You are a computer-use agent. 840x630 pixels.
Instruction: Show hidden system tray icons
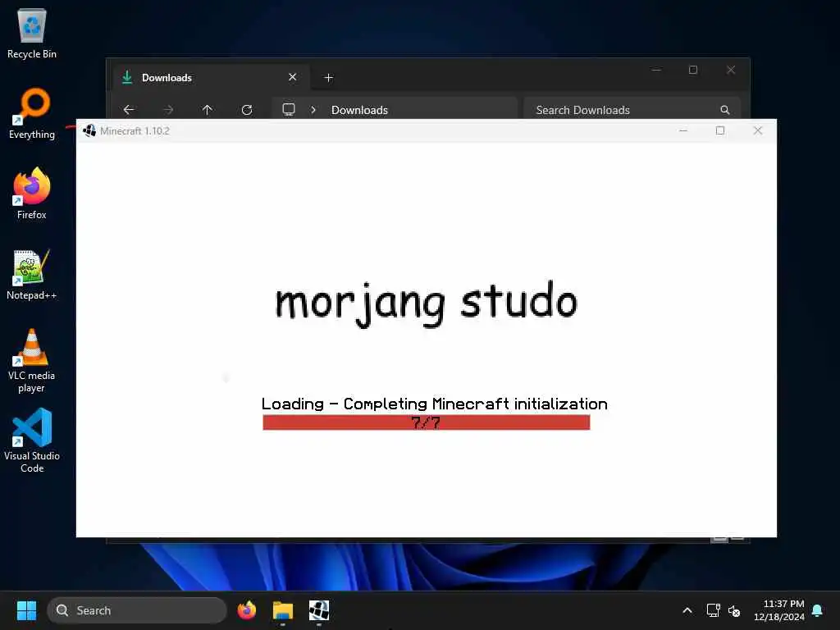pos(687,610)
